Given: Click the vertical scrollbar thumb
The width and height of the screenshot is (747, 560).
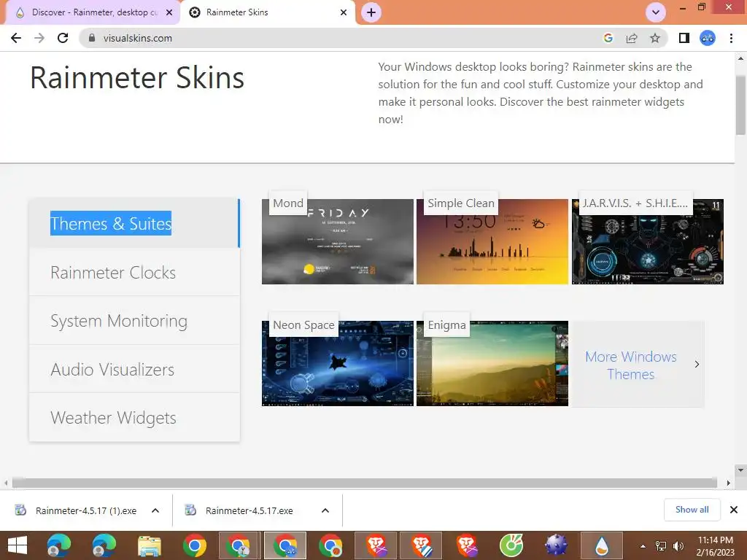Looking at the screenshot, I should click(x=740, y=105).
